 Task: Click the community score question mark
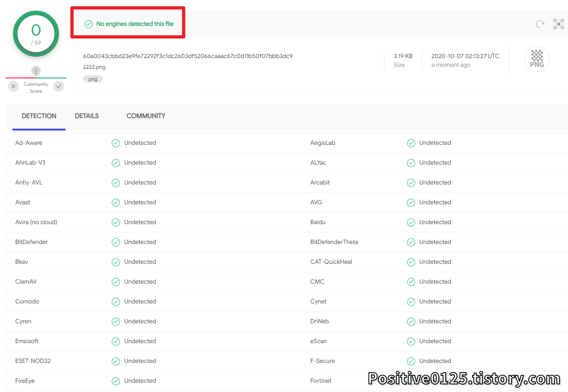pos(36,71)
